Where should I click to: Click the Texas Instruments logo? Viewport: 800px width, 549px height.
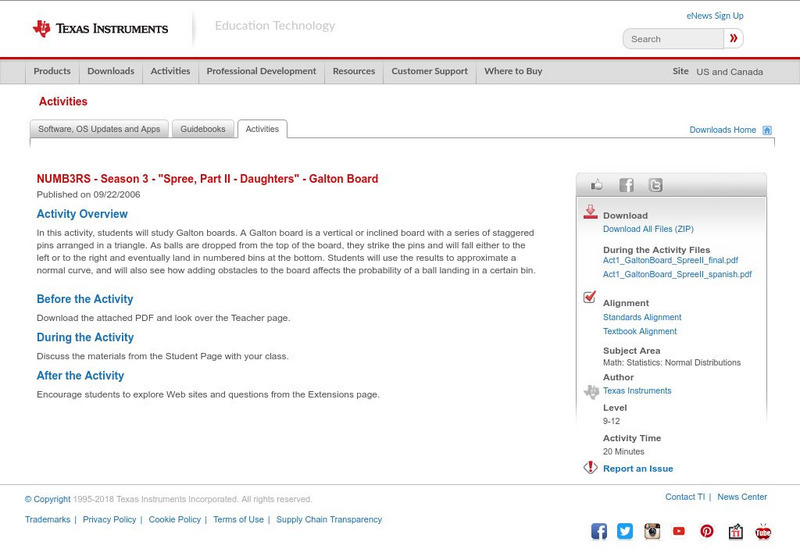[100, 29]
